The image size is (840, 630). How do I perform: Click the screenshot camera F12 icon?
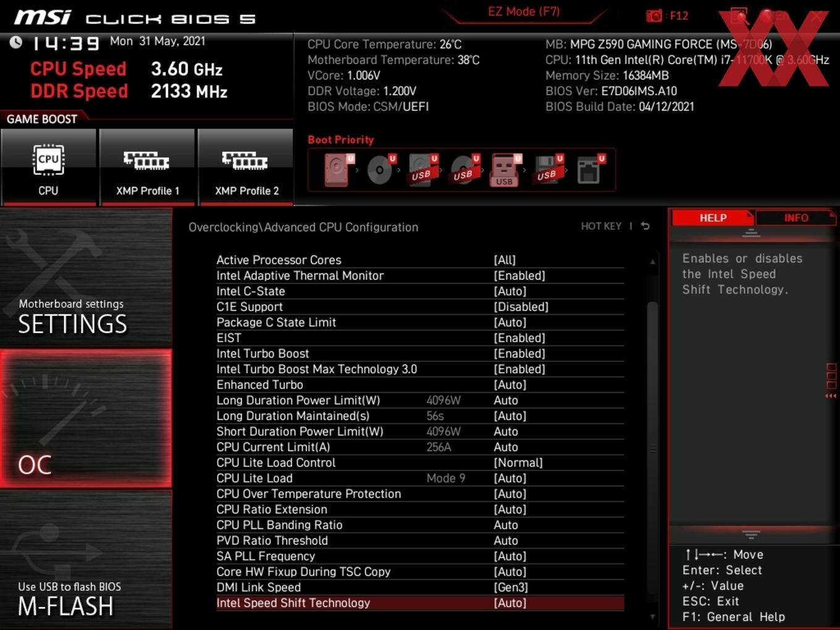654,15
